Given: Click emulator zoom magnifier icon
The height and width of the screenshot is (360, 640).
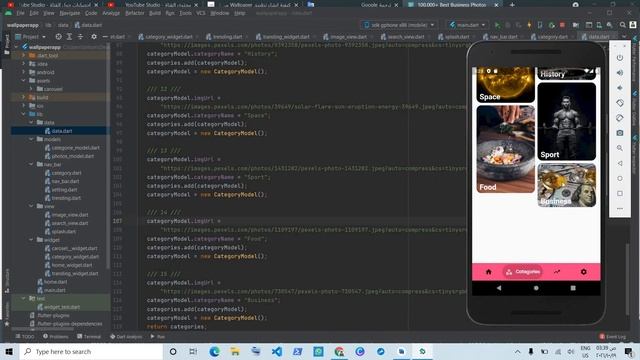Looking at the screenshot, I should point(620,148).
